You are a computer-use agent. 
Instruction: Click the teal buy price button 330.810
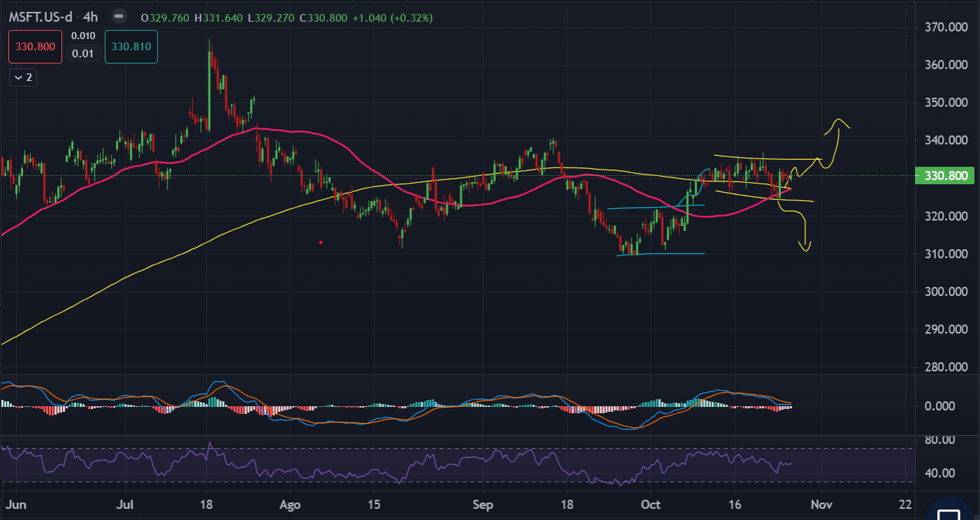click(x=131, y=47)
